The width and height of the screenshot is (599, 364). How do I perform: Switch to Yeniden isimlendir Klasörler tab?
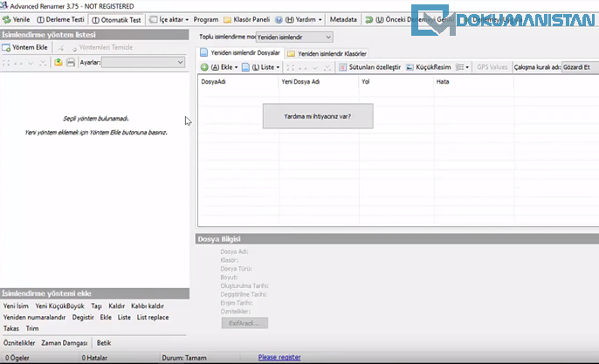[327, 53]
